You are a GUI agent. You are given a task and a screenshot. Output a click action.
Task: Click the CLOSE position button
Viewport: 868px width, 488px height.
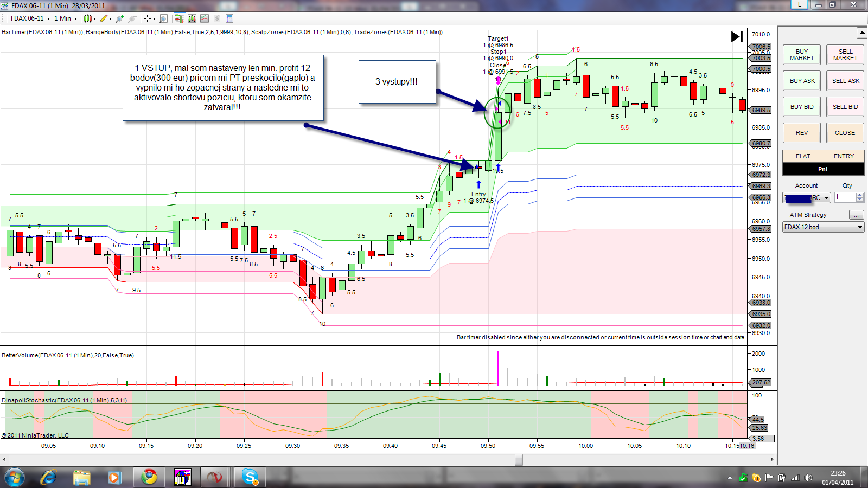(845, 133)
